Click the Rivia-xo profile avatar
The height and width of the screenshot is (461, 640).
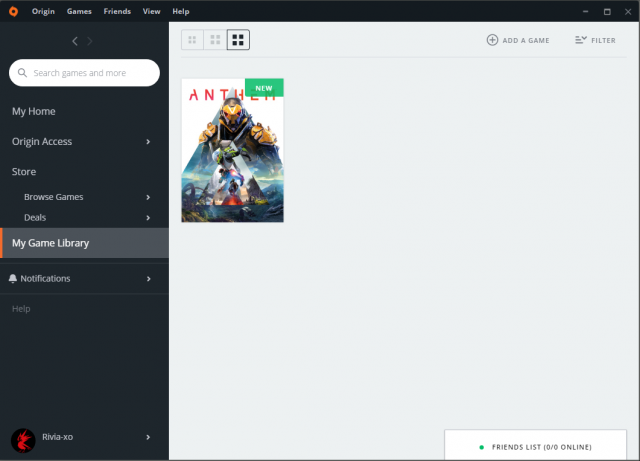tap(22, 437)
